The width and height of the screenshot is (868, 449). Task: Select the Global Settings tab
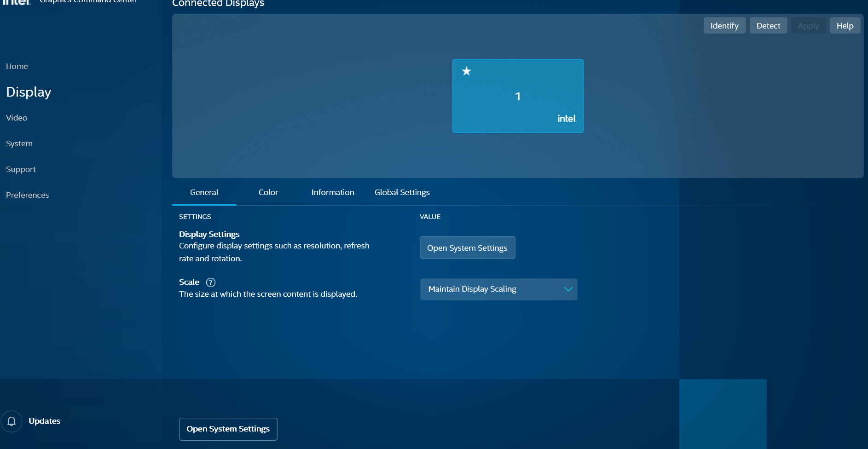[x=402, y=192]
